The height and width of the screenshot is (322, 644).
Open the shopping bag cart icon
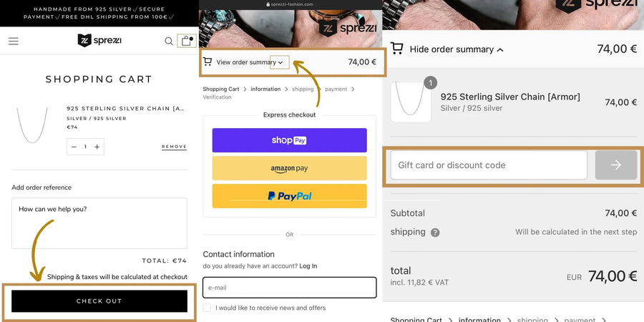[186, 41]
